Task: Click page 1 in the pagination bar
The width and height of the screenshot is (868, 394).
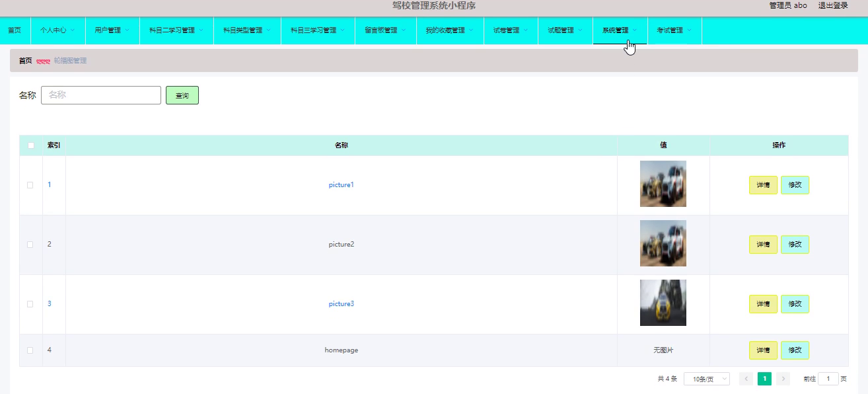Action: coord(764,378)
